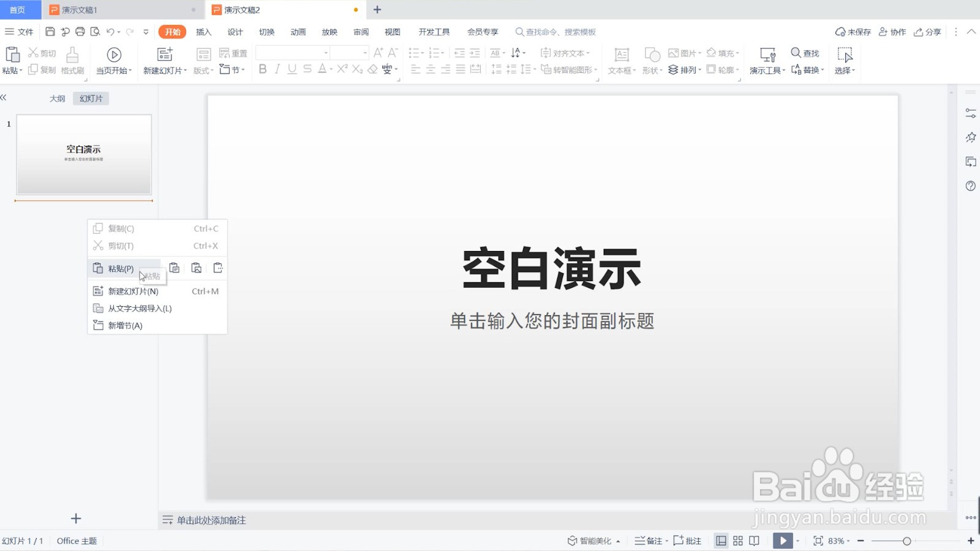Expand the Section (节) dropdown

click(232, 70)
